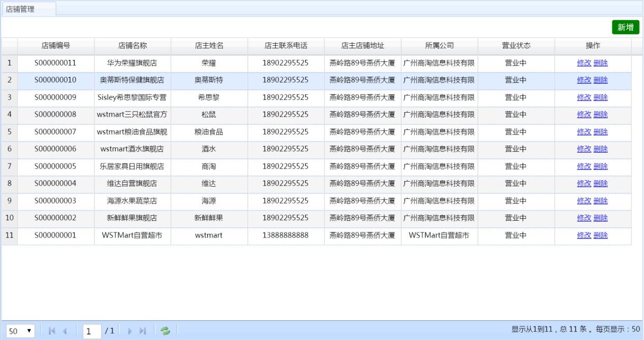The image size is (644, 340).
Task: Jump to last page icon
Action: (143, 331)
